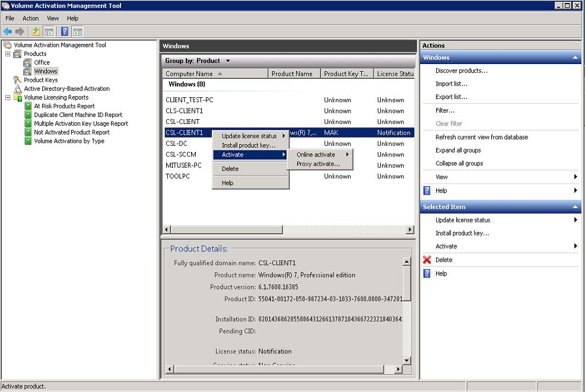Click the Product Details vertical scrollbar down arrow
Screen dimensions: 585x392
click(x=406, y=360)
